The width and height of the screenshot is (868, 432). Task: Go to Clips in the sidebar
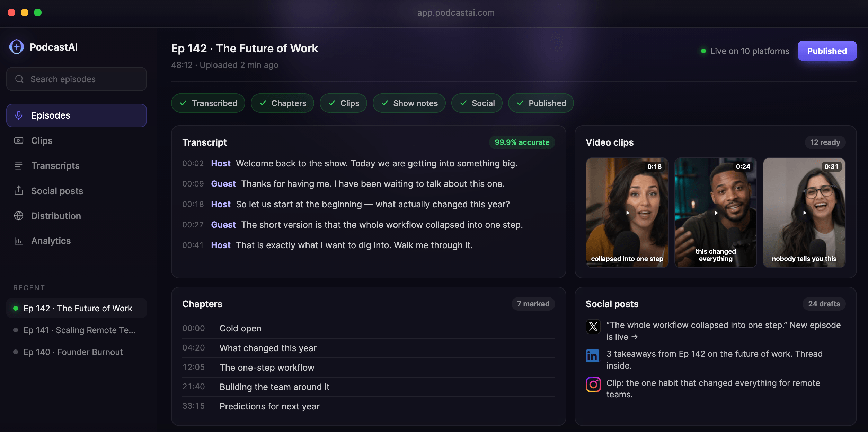pyautogui.click(x=77, y=140)
